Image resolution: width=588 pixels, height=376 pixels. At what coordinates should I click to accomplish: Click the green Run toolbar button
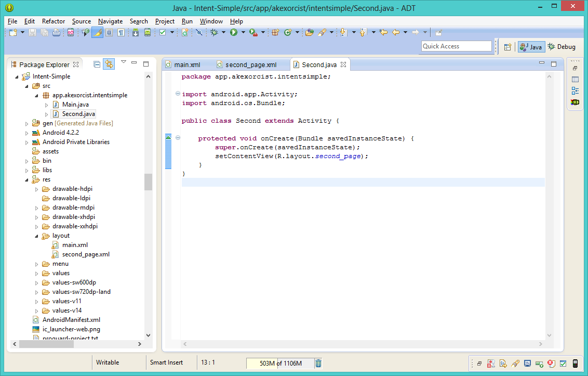click(x=234, y=33)
